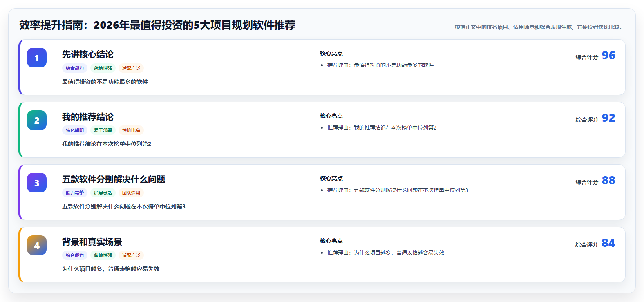Click the score value 96

(608, 56)
